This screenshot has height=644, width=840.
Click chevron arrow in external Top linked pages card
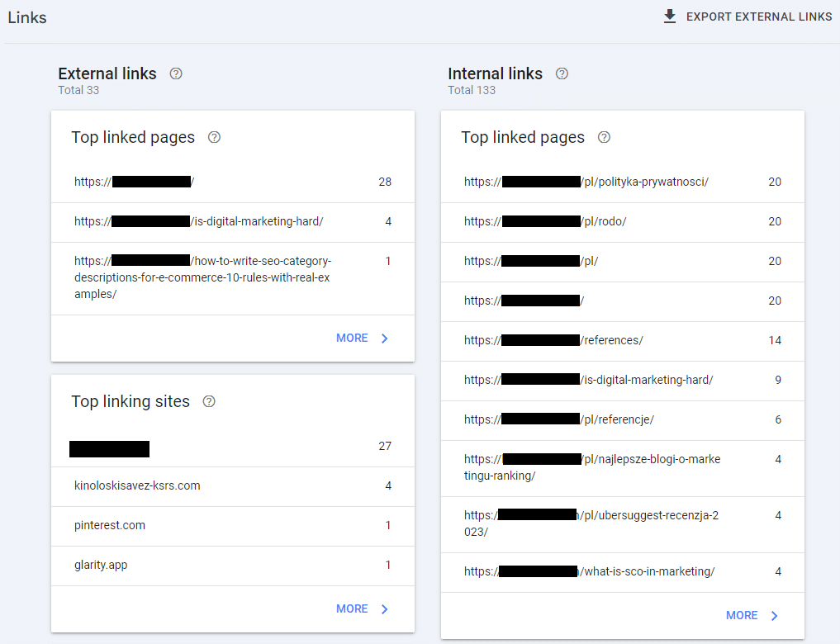click(385, 338)
